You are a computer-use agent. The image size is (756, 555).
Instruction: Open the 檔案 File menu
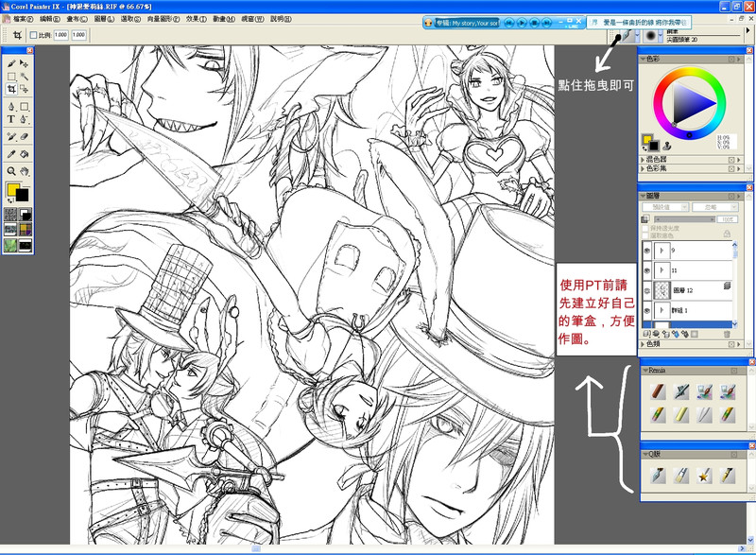23,19
